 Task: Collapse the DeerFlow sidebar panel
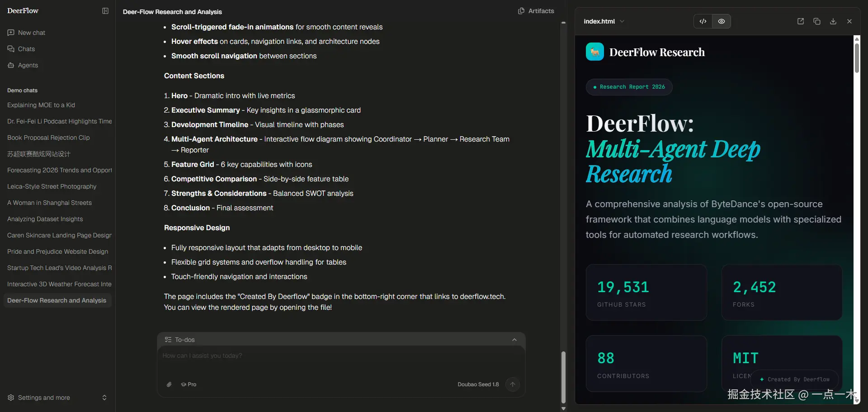point(105,11)
